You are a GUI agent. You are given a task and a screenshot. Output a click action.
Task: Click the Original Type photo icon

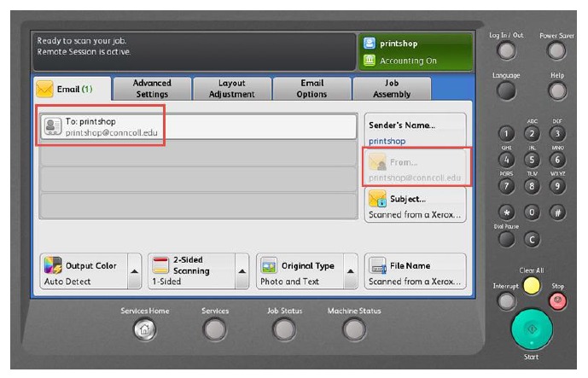[269, 266]
